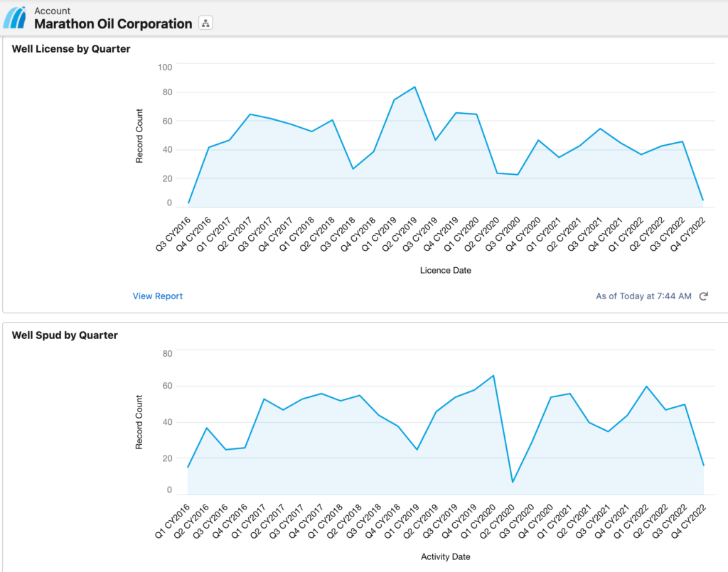Viewport: 728px width, 572px height.
Task: Click Q1 CY2017 label on Well Spud chart
Action: pyautogui.click(x=249, y=521)
